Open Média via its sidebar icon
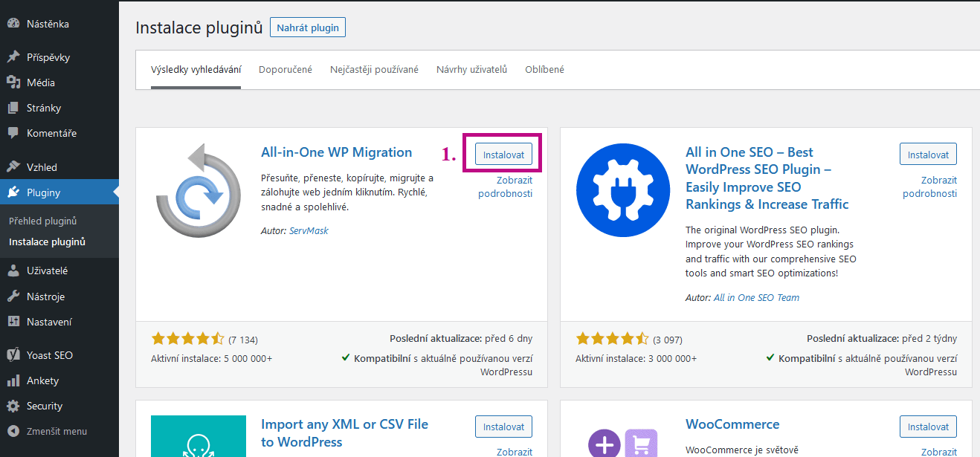 (13, 82)
